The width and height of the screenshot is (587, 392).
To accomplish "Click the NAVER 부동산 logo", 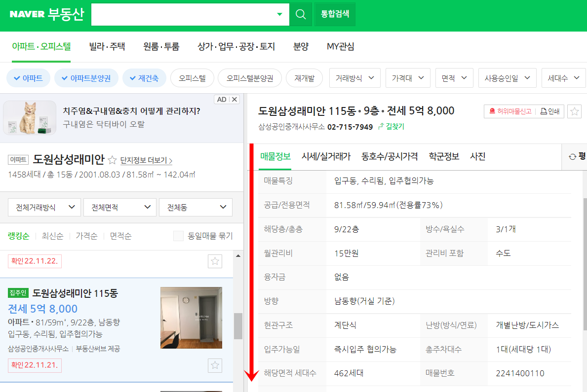I will [x=45, y=14].
